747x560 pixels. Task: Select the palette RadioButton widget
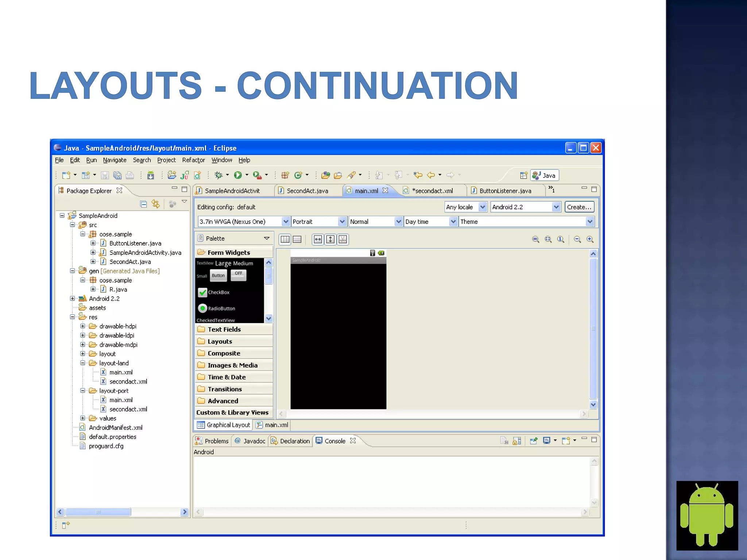pos(203,308)
